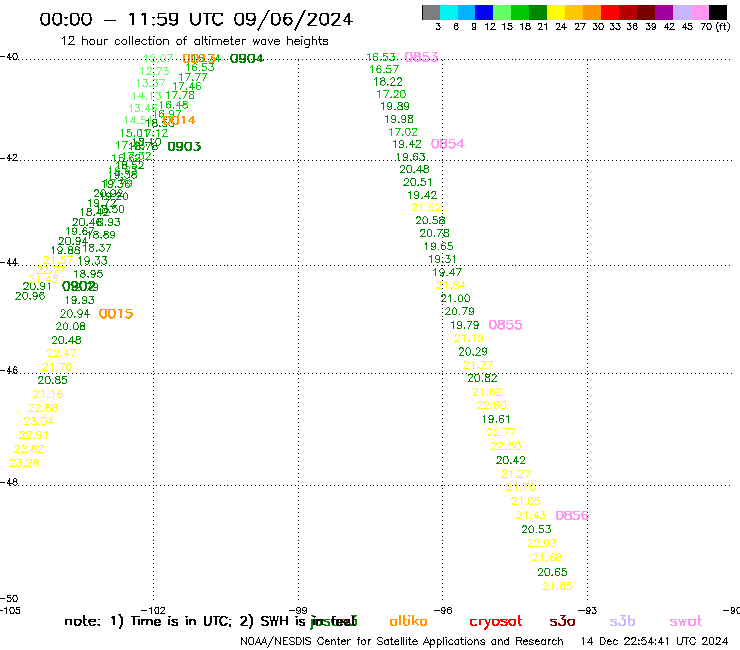Select the wave height value 20.96

[30, 296]
